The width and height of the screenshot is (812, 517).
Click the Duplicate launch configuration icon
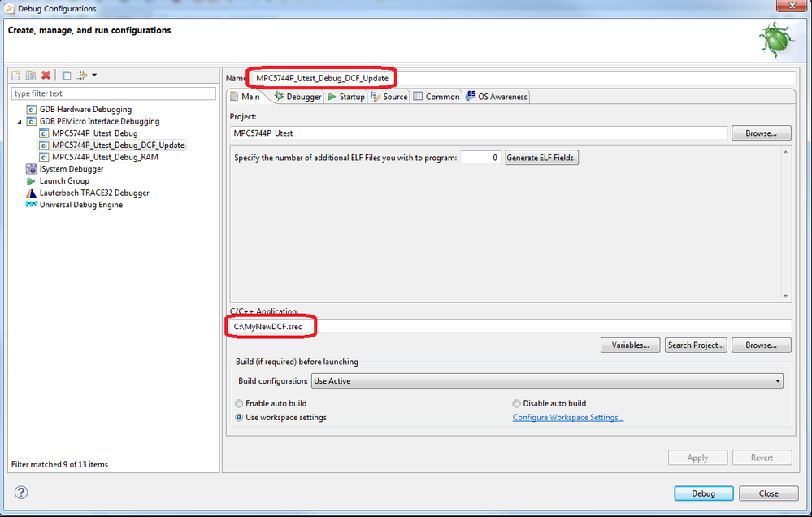(x=31, y=76)
